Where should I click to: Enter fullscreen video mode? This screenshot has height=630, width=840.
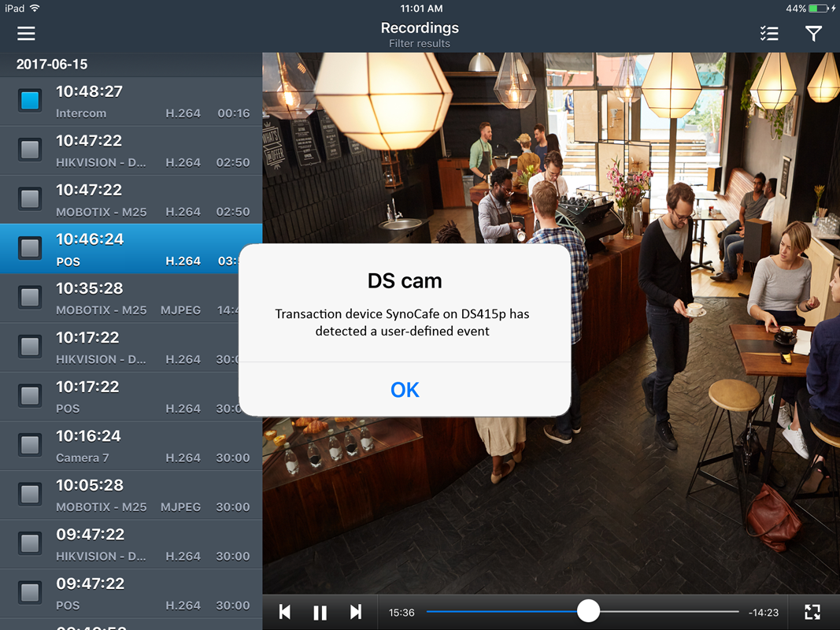(812, 612)
